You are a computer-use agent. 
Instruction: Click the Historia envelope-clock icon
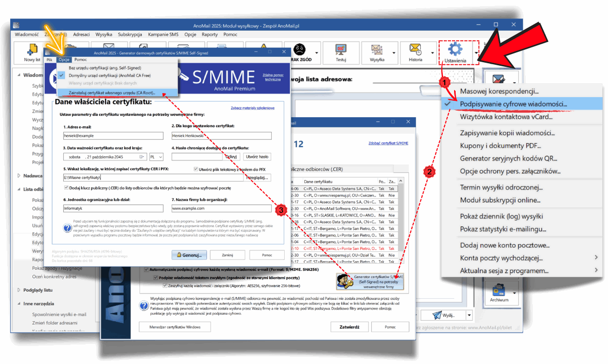click(415, 49)
